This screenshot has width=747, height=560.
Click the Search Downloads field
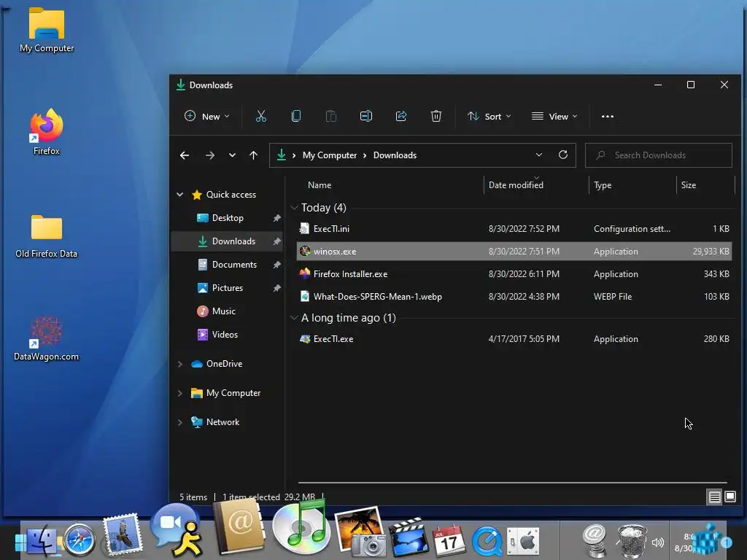[x=659, y=155]
